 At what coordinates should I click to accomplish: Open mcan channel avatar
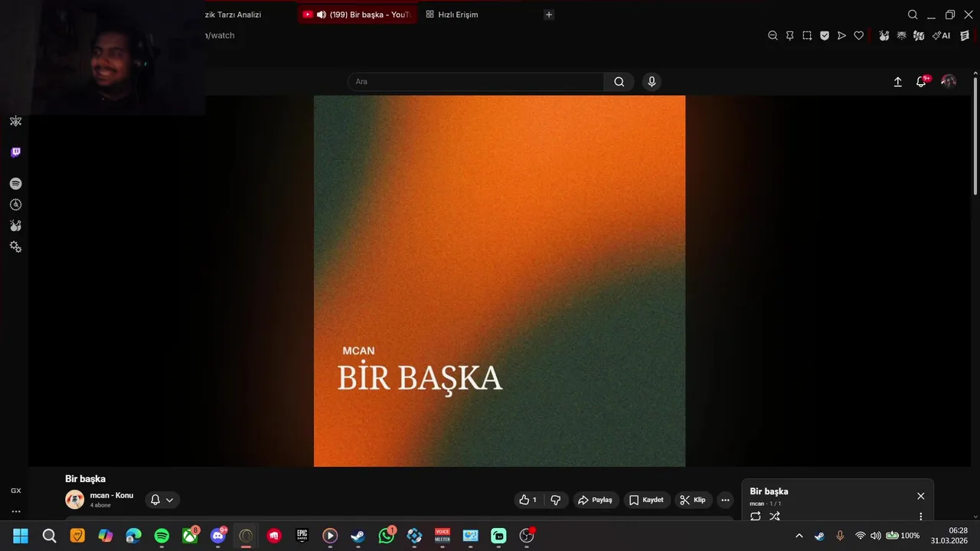point(75,500)
